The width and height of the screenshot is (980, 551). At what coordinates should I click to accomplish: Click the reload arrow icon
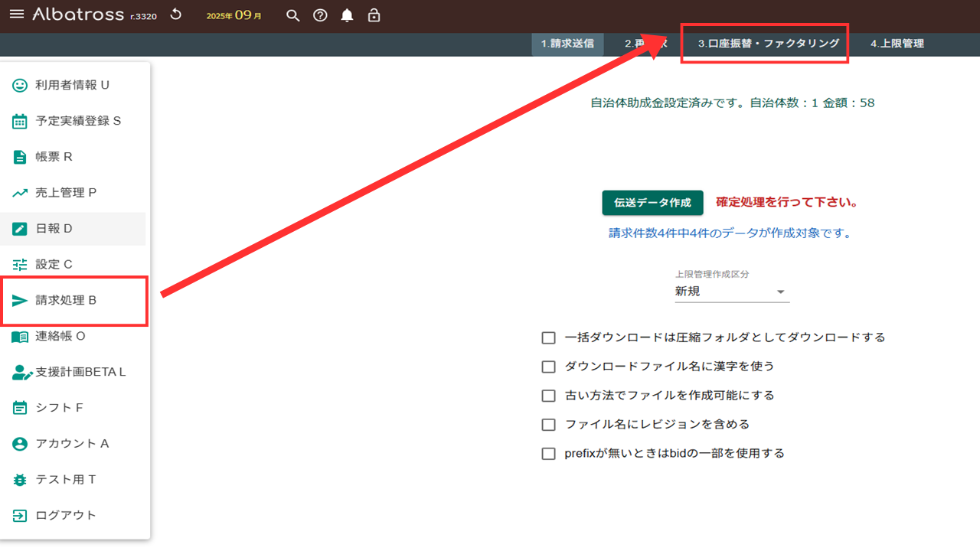tap(176, 15)
